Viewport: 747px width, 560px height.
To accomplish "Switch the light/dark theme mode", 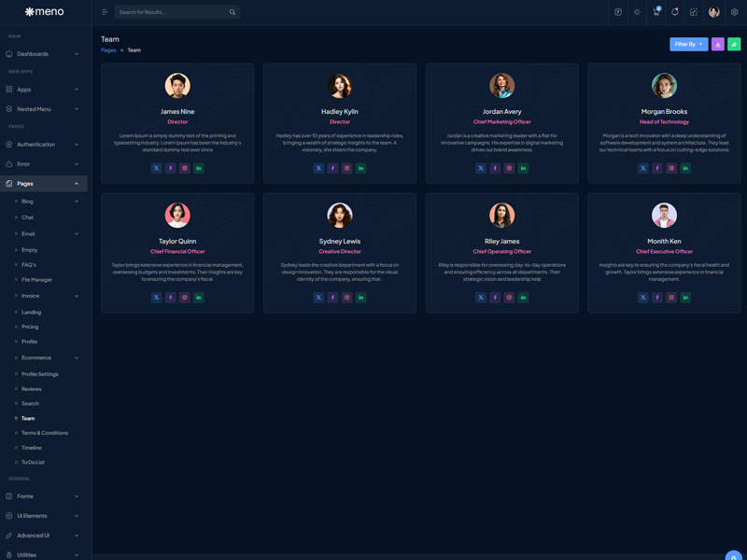I will click(637, 12).
